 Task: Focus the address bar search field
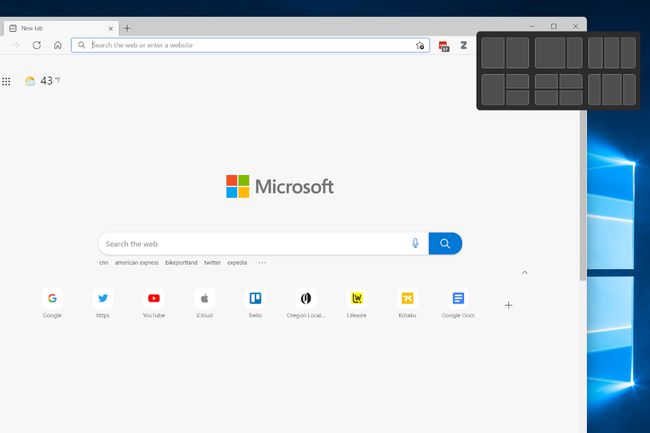click(250, 45)
